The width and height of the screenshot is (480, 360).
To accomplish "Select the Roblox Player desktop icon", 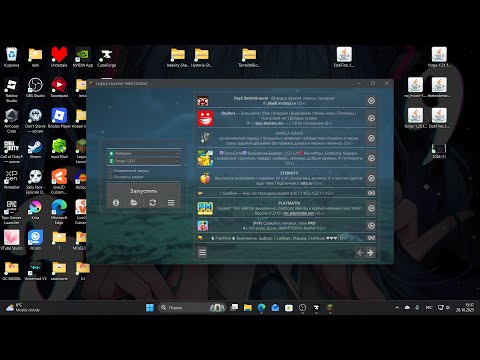I will click(59, 118).
